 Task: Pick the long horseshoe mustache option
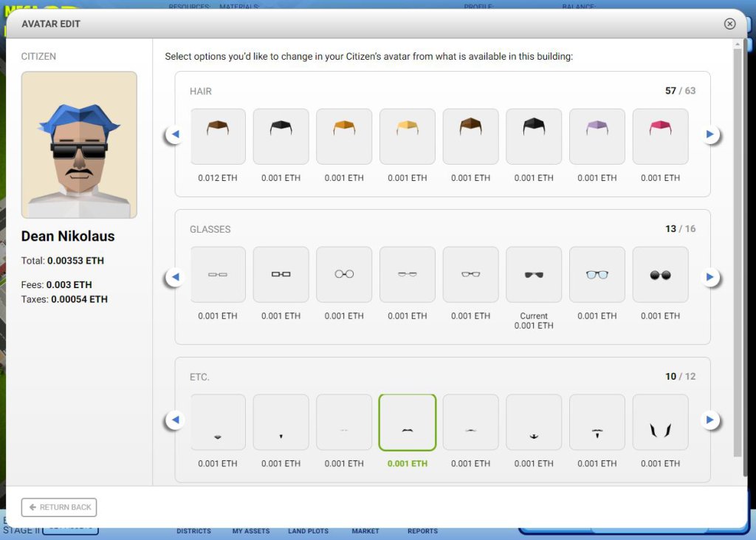pos(660,422)
